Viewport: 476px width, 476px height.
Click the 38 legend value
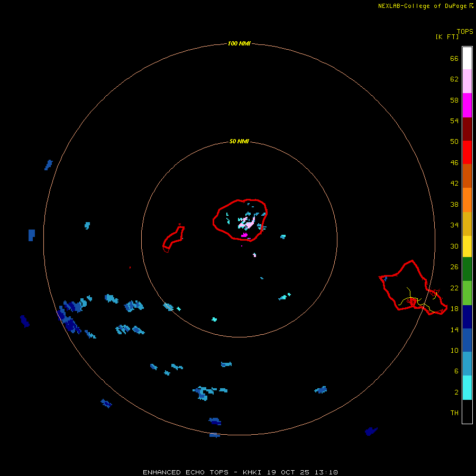pyautogui.click(x=454, y=204)
